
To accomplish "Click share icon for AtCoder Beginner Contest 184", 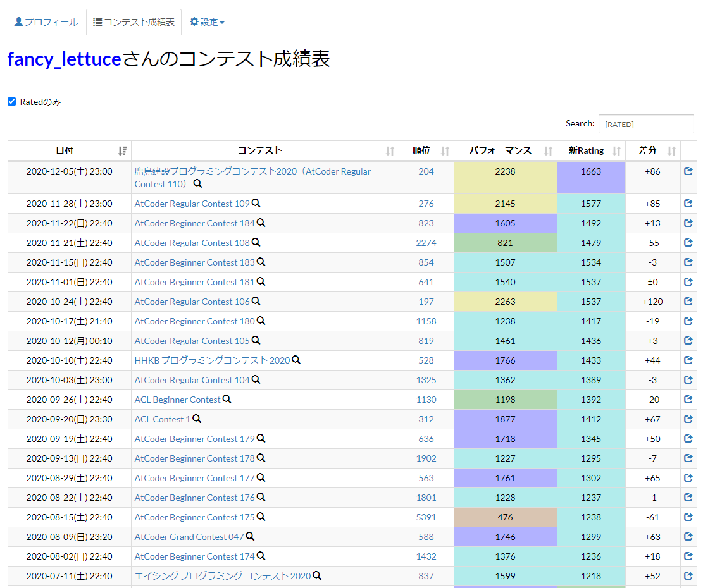I will pyautogui.click(x=688, y=223).
